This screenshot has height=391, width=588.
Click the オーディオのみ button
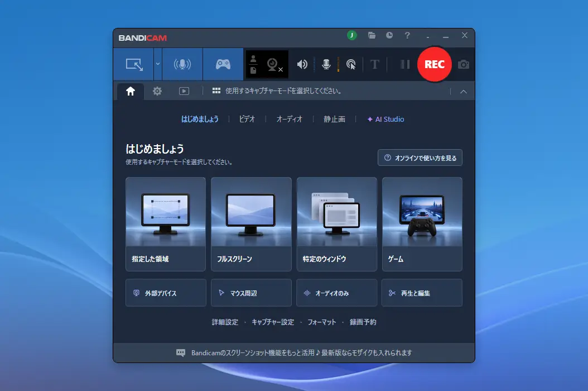click(337, 293)
